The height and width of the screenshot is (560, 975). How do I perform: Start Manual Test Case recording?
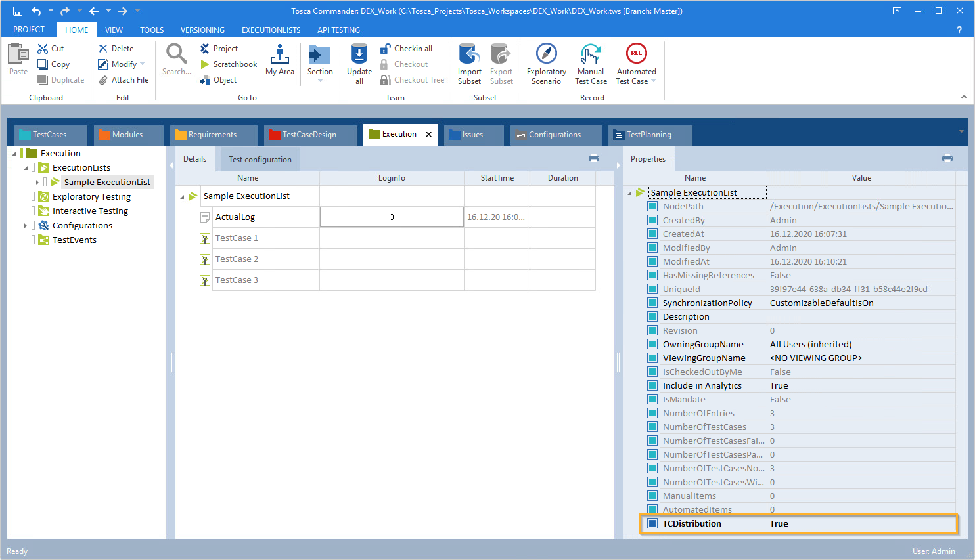(590, 54)
